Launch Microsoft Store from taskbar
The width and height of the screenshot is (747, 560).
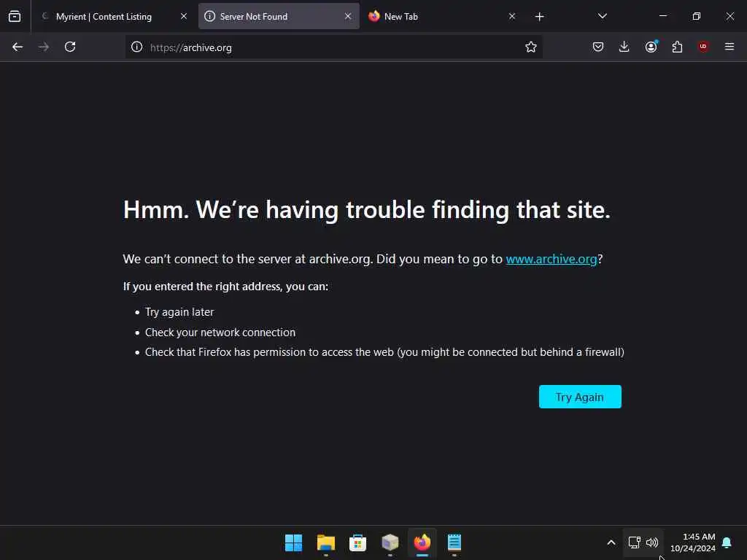[x=357, y=542]
